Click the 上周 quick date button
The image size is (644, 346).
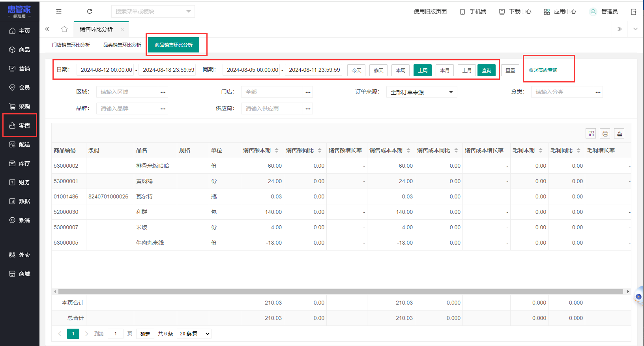pyautogui.click(x=423, y=70)
